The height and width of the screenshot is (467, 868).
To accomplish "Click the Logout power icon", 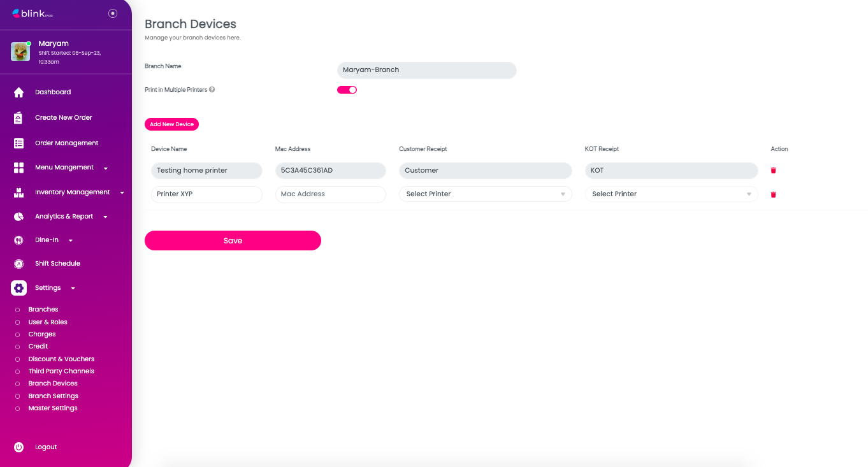I will click(18, 447).
